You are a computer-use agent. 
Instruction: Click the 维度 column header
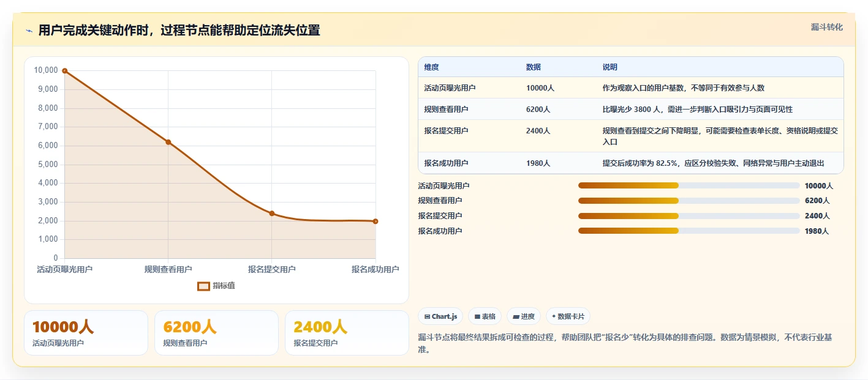pos(432,67)
